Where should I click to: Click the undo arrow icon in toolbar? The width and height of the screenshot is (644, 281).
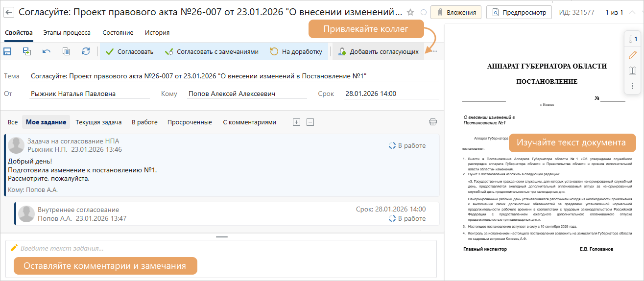coord(47,51)
